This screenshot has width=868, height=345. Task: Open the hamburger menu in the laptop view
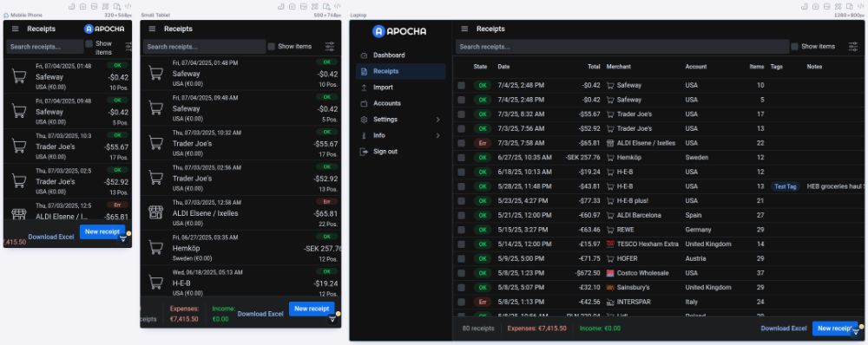click(x=464, y=29)
